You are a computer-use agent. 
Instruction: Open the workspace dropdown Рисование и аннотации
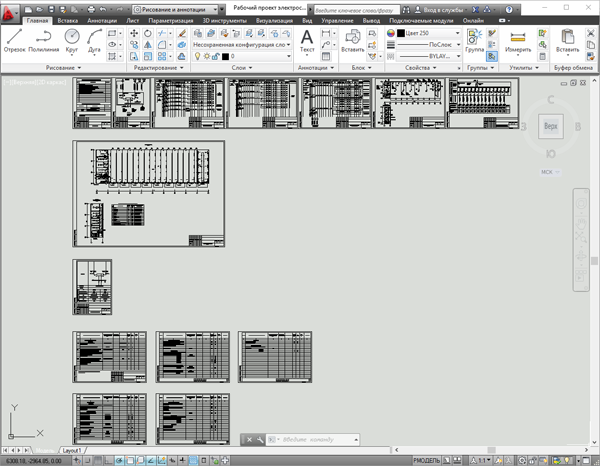point(175,9)
